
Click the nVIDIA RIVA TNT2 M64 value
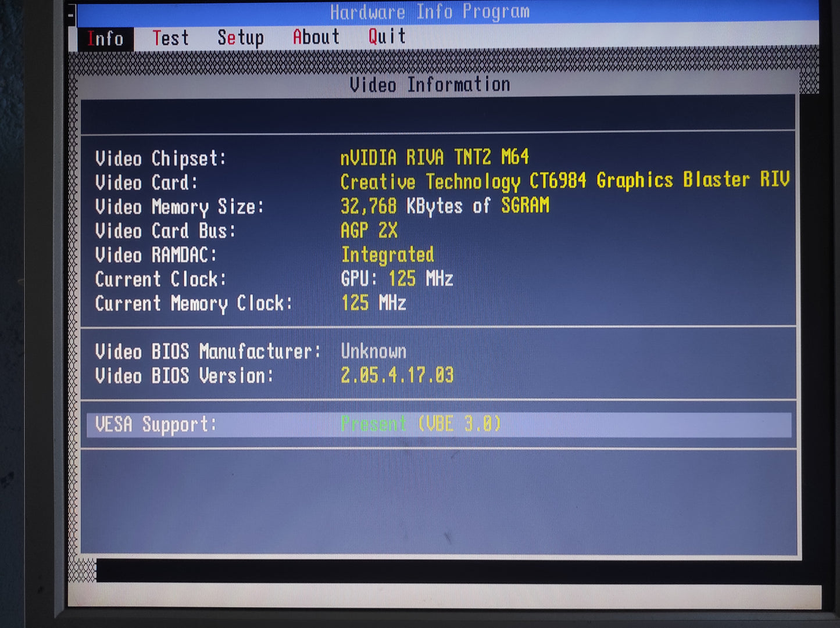coord(434,157)
